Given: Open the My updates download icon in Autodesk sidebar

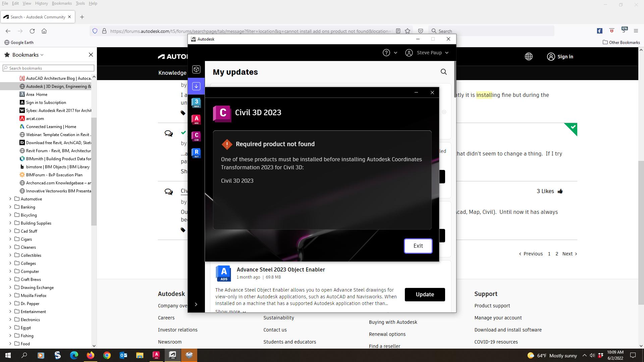Looking at the screenshot, I should pos(196,86).
